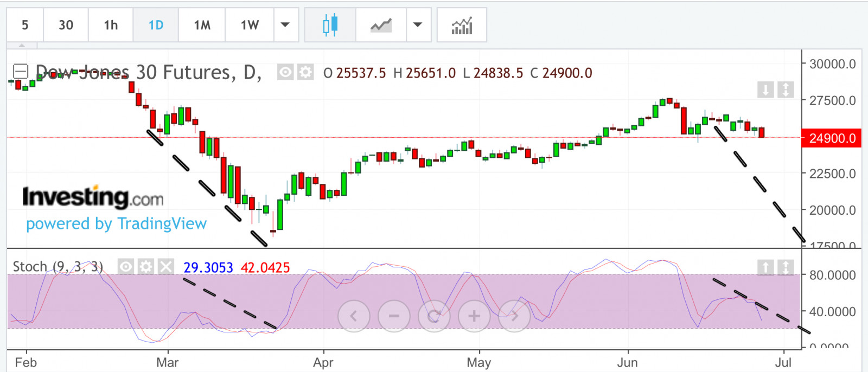Open the powered by TradingView link
This screenshot has width=868, height=372.
116,223
